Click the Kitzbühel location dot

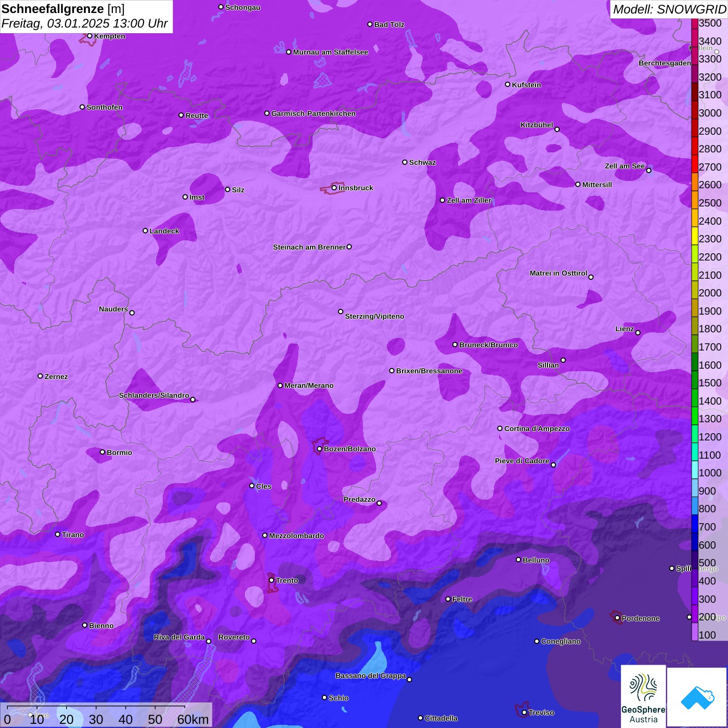(x=557, y=129)
